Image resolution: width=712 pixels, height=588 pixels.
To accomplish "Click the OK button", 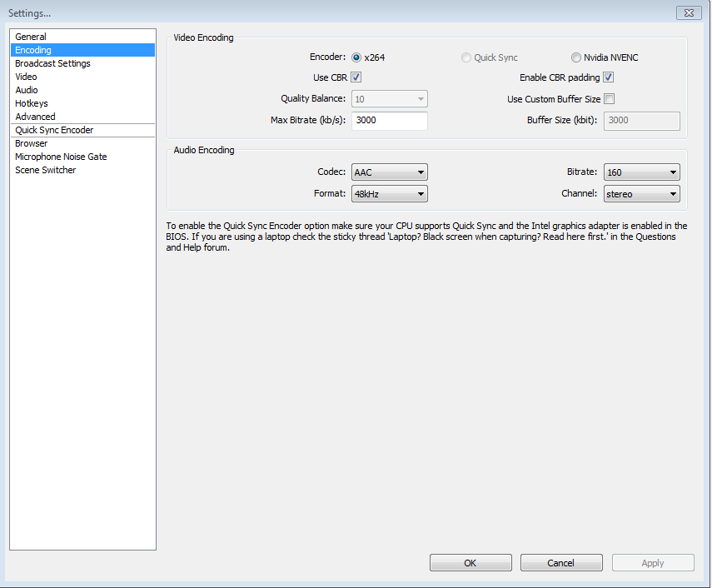I will tap(471, 562).
